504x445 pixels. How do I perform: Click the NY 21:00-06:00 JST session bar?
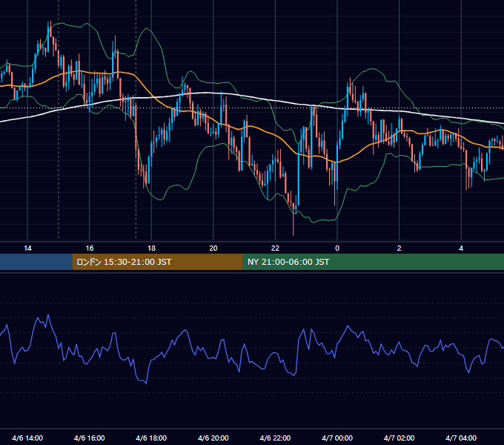point(373,262)
